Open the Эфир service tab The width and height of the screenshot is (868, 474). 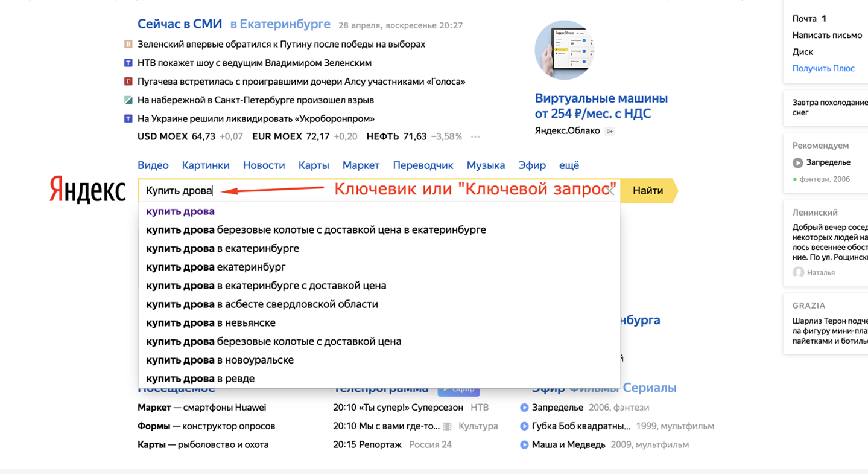coord(532,165)
